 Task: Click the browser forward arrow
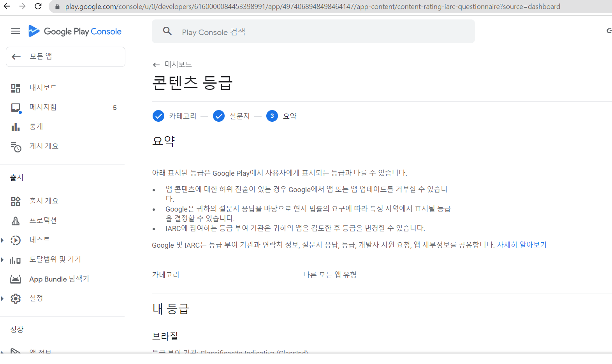click(22, 6)
